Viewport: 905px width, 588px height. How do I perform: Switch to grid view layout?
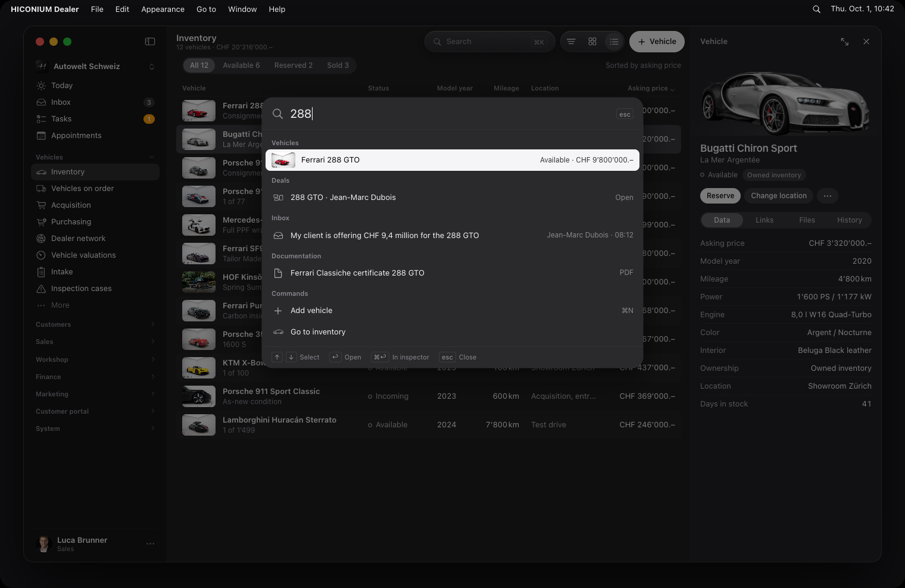coord(592,42)
